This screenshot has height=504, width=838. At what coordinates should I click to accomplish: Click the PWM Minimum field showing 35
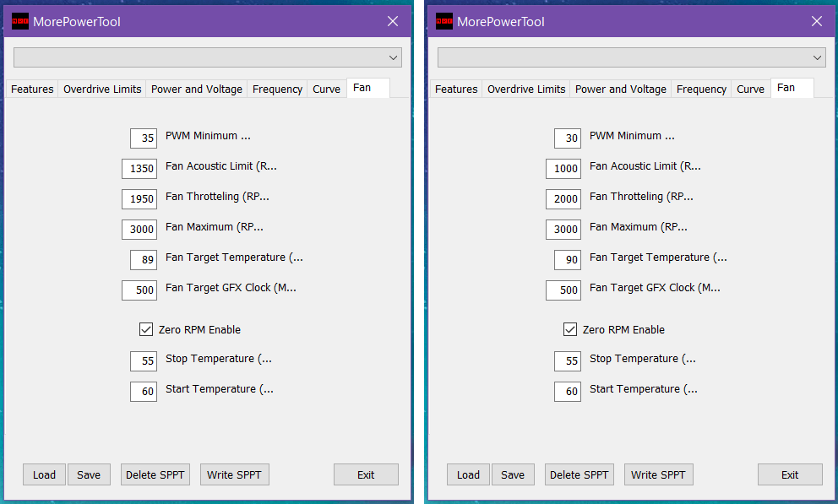(144, 138)
